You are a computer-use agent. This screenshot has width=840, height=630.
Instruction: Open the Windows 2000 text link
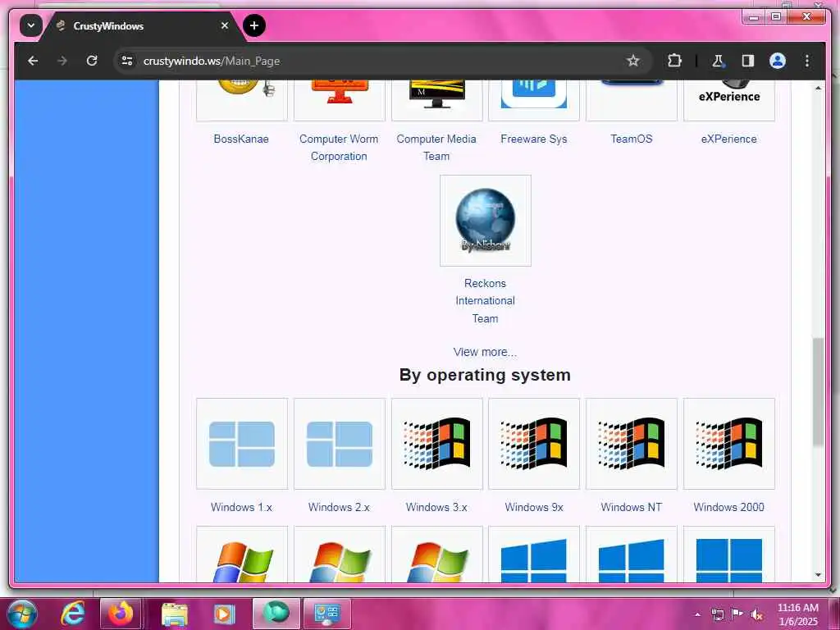[729, 507]
